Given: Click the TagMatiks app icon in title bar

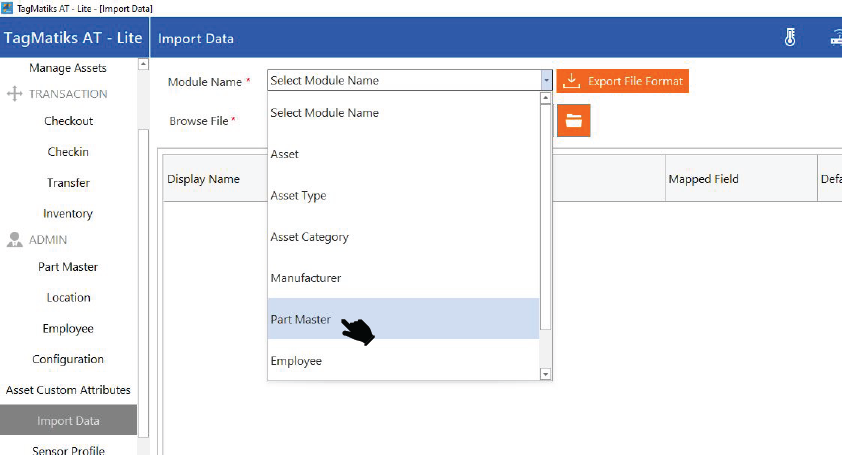Looking at the screenshot, I should coord(8,7).
